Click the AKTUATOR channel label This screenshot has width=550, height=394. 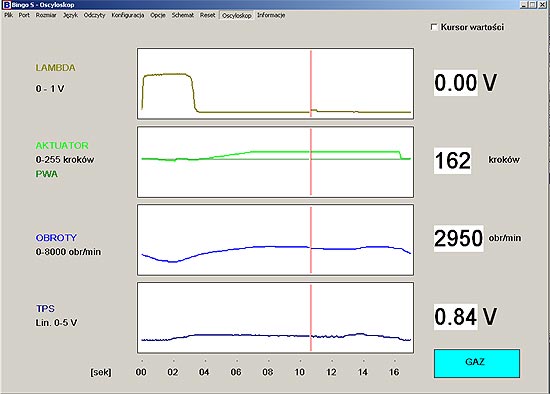pos(62,145)
